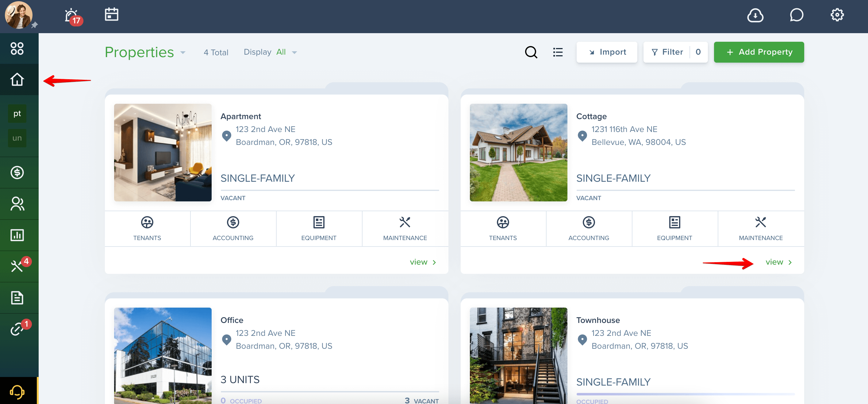The image size is (868, 404).
Task: Click the '4 Total' count text
Action: pos(216,52)
